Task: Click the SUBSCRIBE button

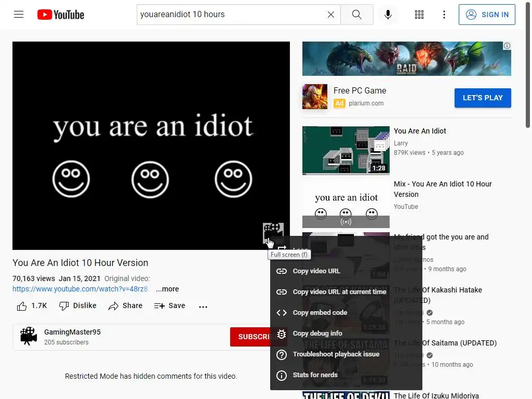Action: click(251, 337)
